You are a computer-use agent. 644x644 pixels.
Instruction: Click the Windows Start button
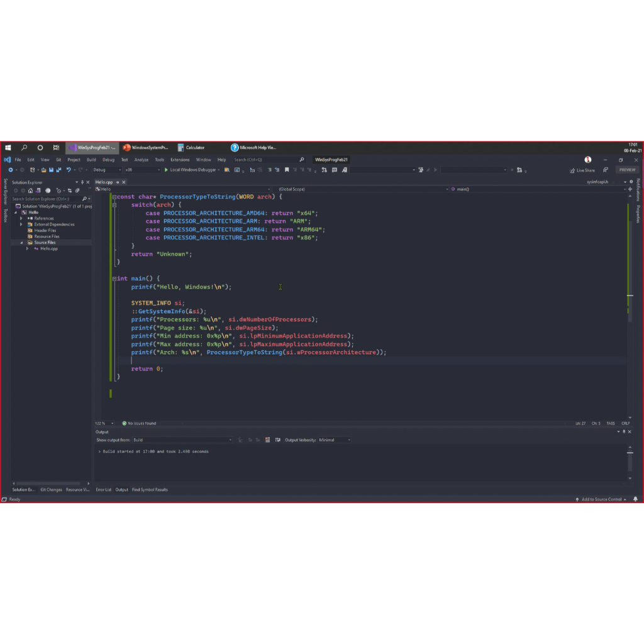coord(8,147)
